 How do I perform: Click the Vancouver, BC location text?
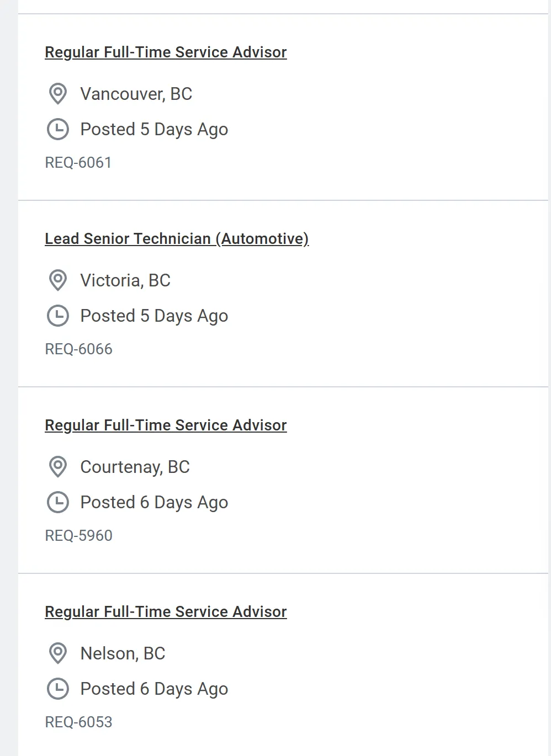(136, 94)
